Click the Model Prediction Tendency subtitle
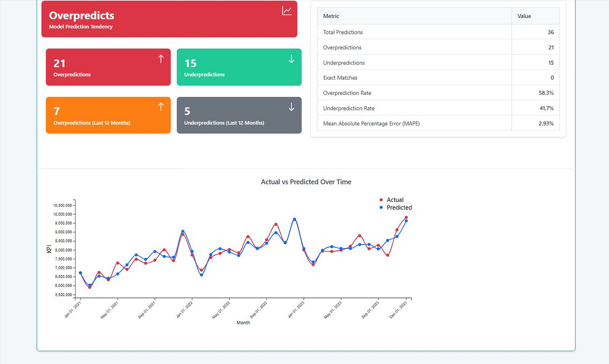The image size is (609, 364). pos(81,27)
